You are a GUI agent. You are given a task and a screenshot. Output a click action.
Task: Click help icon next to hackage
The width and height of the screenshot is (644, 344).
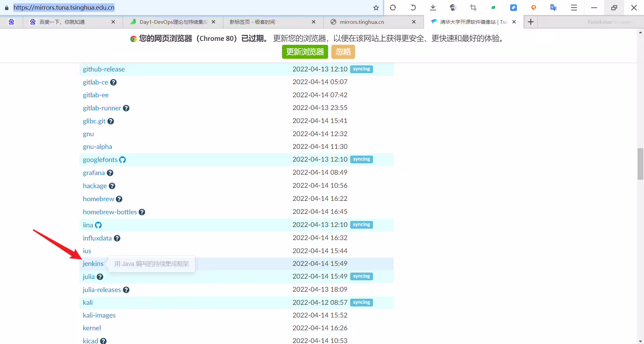coord(112,186)
